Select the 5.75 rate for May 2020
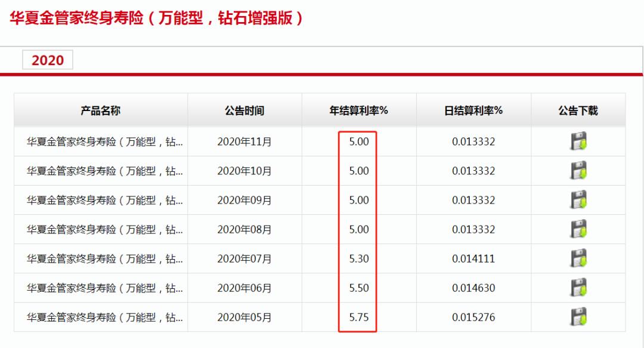644x348 pixels. [x=358, y=317]
